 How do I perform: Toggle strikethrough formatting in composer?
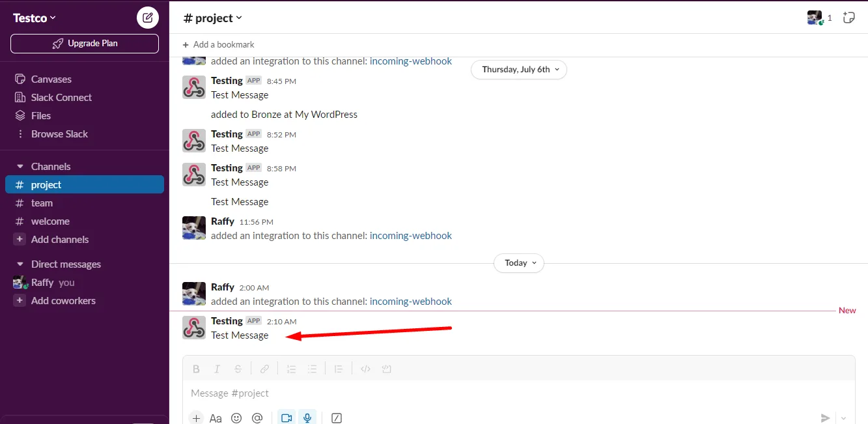pyautogui.click(x=238, y=369)
